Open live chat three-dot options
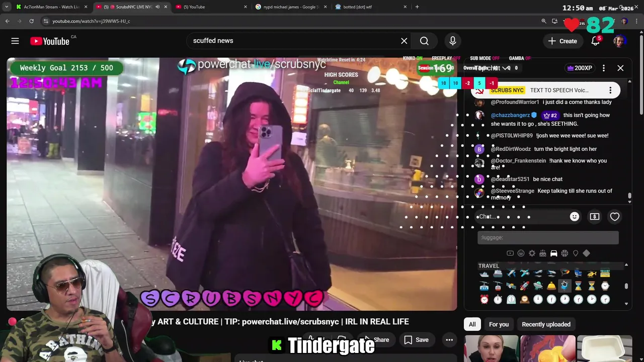 (604, 68)
